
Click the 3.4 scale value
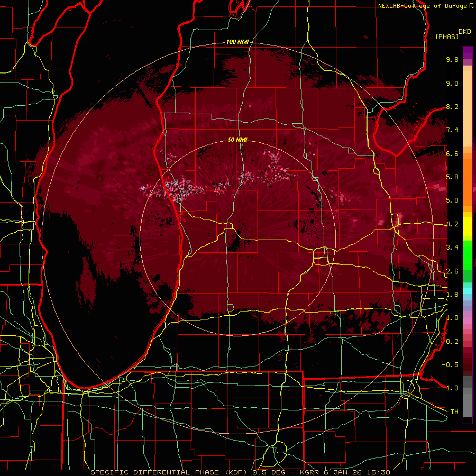[452, 248]
